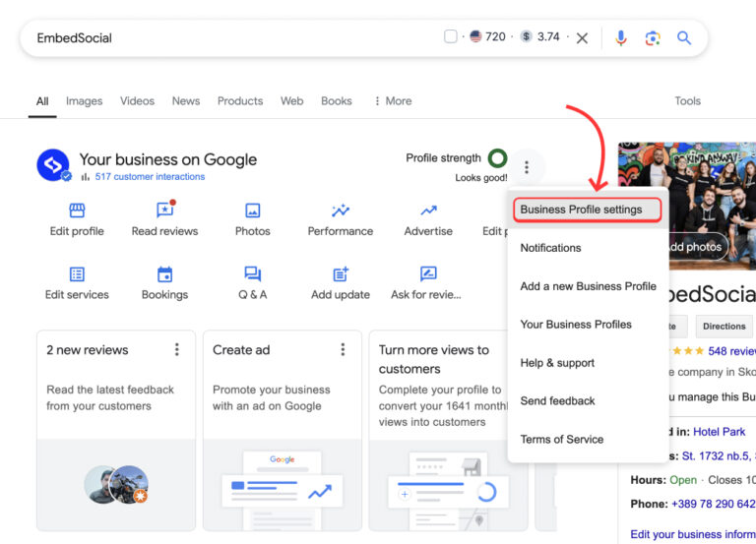
Task: Click the voice search microphone icon
Action: click(x=621, y=38)
